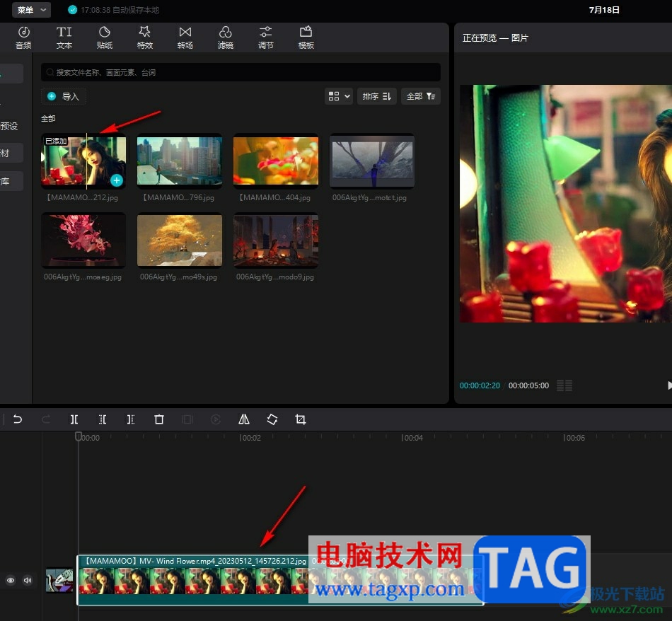672x621 pixels.
Task: Click the playhead handle at 00:00
Action: tap(79, 436)
